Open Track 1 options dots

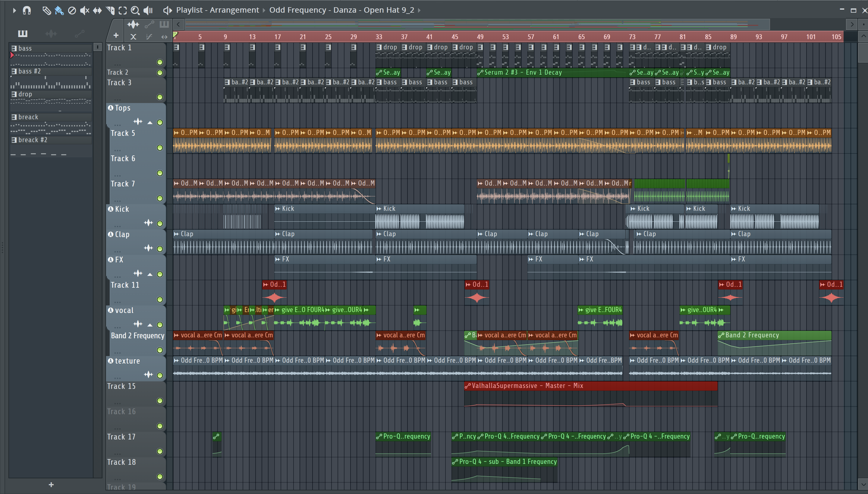(x=118, y=64)
